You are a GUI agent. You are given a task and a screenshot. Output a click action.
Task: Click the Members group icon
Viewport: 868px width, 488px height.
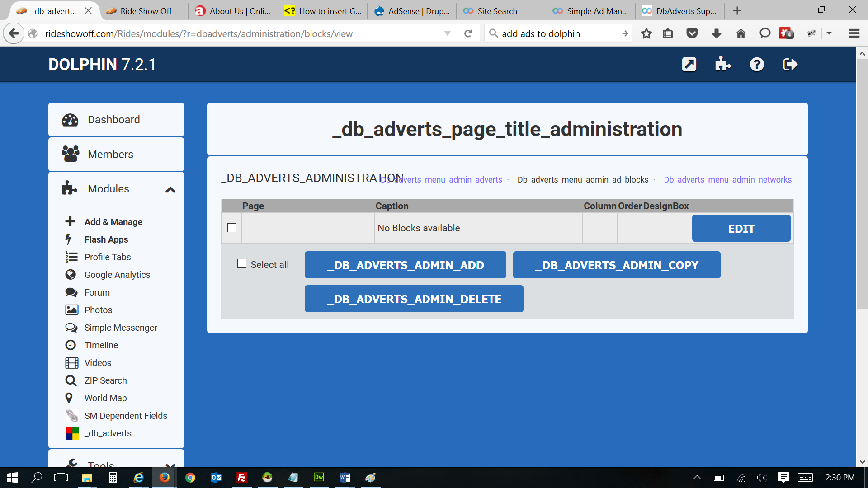pyautogui.click(x=70, y=154)
